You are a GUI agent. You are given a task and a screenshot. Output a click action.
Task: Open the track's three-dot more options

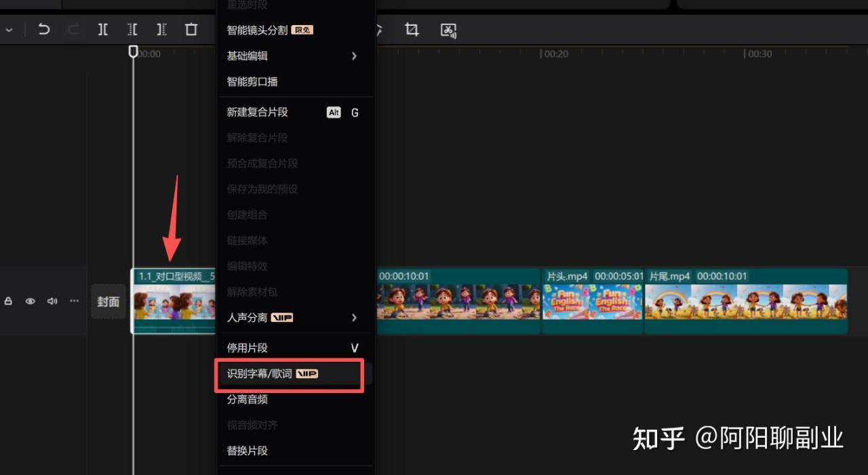pyautogui.click(x=75, y=301)
